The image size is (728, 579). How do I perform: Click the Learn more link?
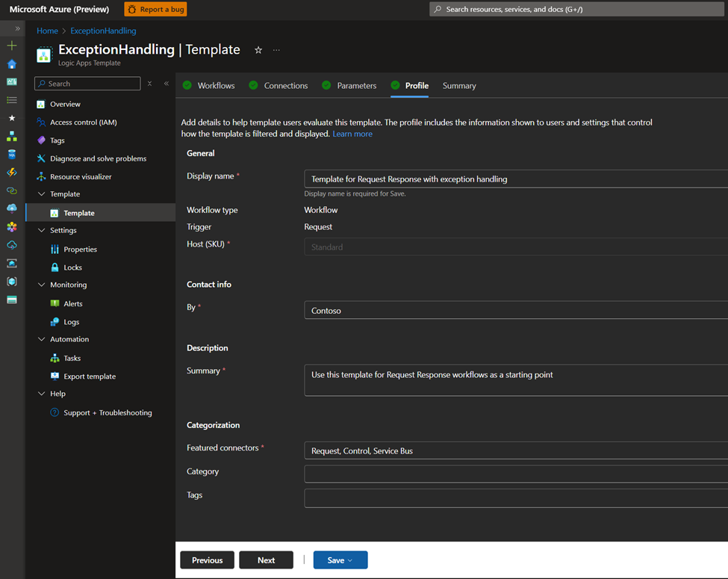352,134
